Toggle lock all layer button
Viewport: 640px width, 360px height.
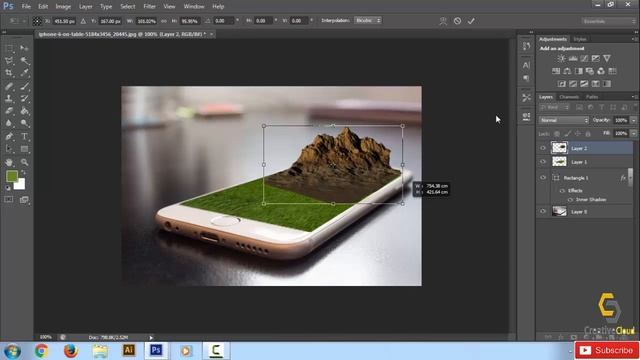pos(588,133)
